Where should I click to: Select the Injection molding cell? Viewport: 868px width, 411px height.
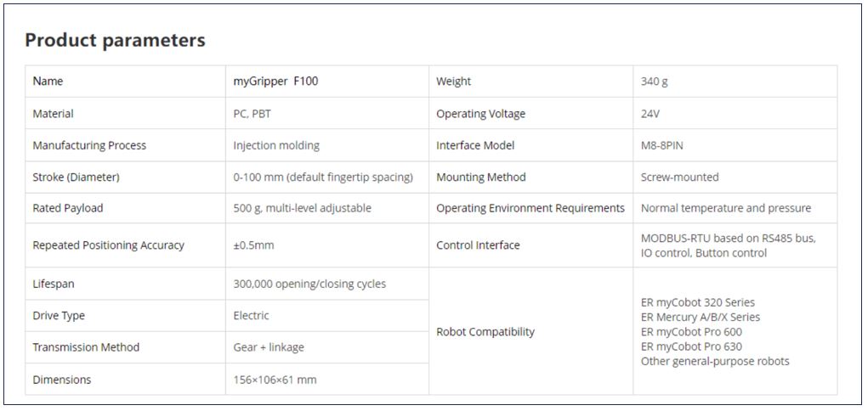[x=276, y=145]
